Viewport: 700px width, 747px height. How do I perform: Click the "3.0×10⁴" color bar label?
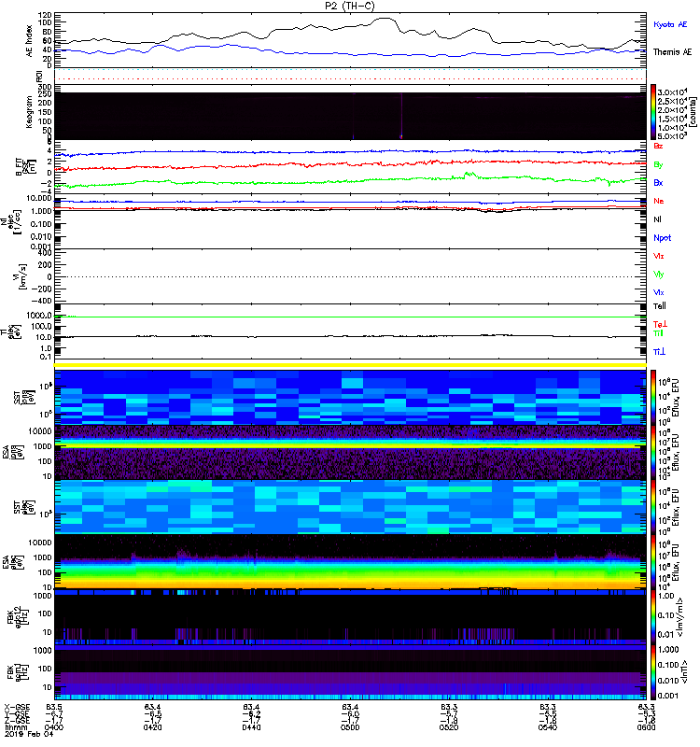[x=672, y=92]
